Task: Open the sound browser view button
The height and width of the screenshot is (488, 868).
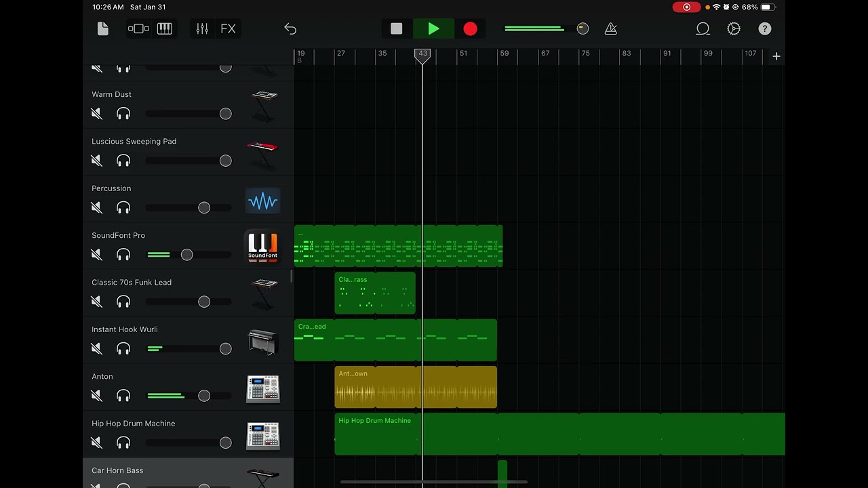Action: click(138, 28)
